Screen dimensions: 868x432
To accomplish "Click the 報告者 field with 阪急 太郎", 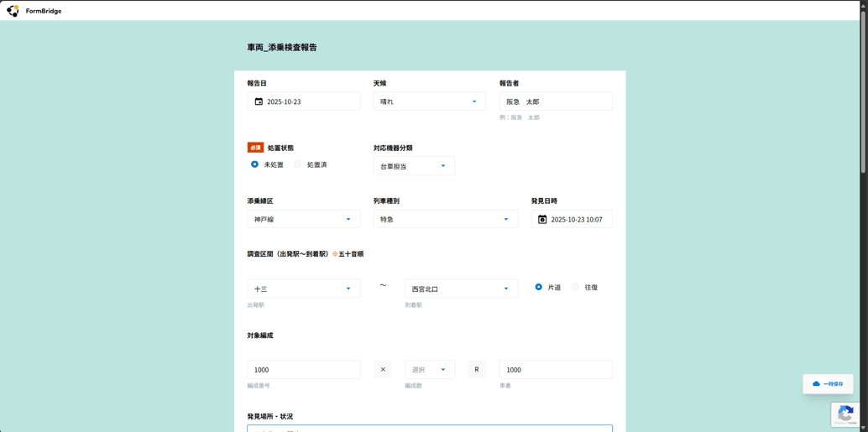I will coord(556,101).
